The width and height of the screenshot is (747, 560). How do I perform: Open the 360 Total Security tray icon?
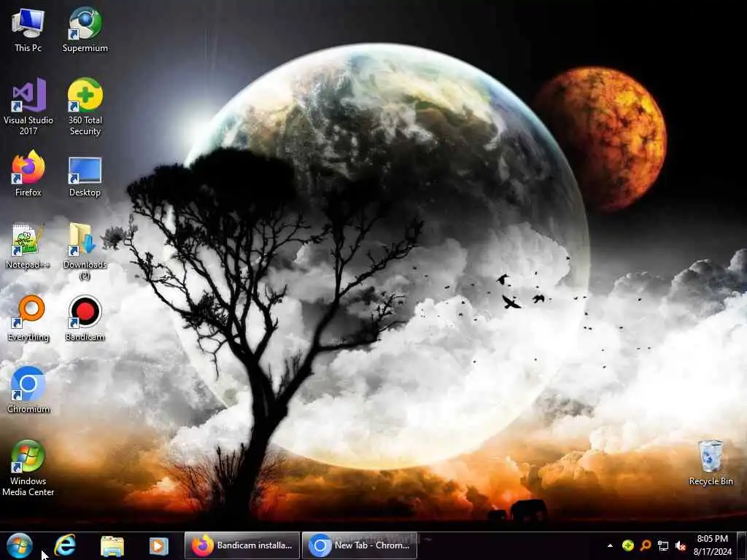pyautogui.click(x=628, y=545)
